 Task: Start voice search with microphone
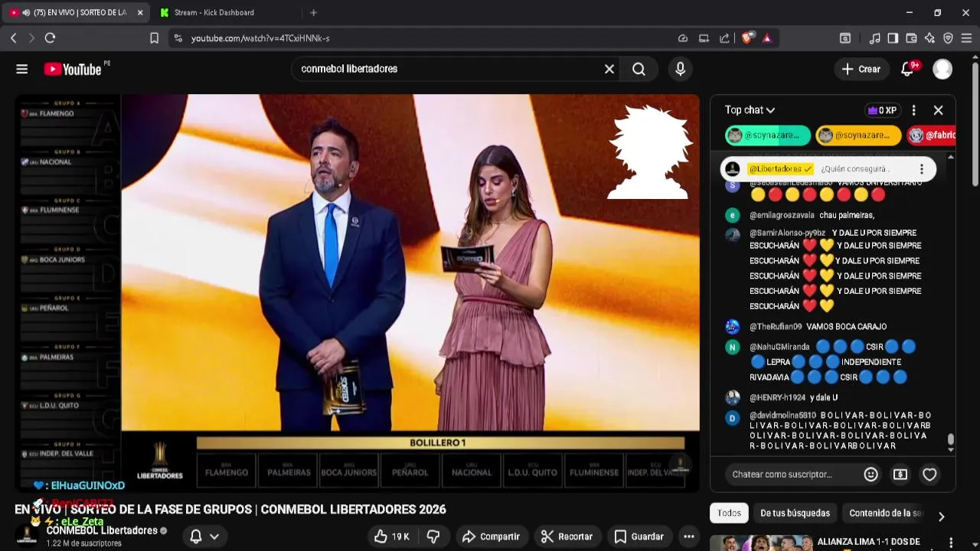coord(680,69)
